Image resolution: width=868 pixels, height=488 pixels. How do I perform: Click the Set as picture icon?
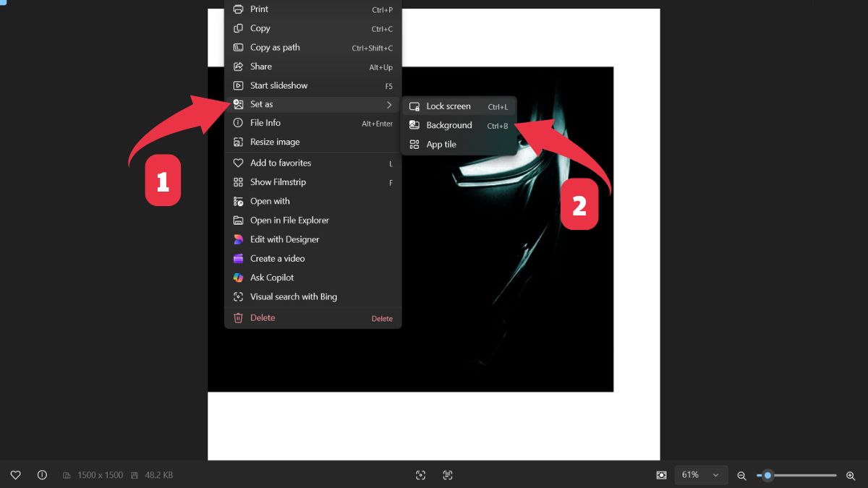[x=238, y=104]
